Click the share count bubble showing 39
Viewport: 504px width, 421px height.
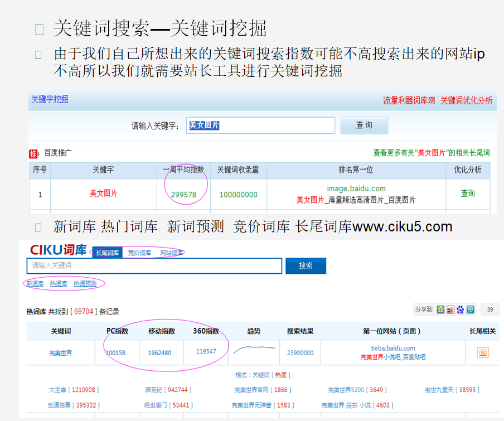(x=490, y=309)
